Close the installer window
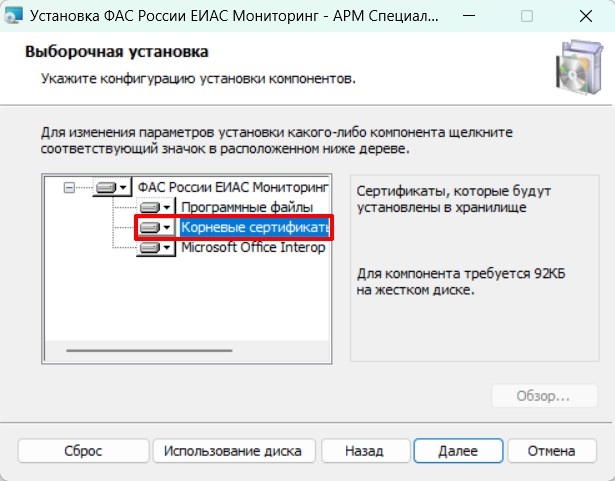The width and height of the screenshot is (615, 481). [586, 16]
